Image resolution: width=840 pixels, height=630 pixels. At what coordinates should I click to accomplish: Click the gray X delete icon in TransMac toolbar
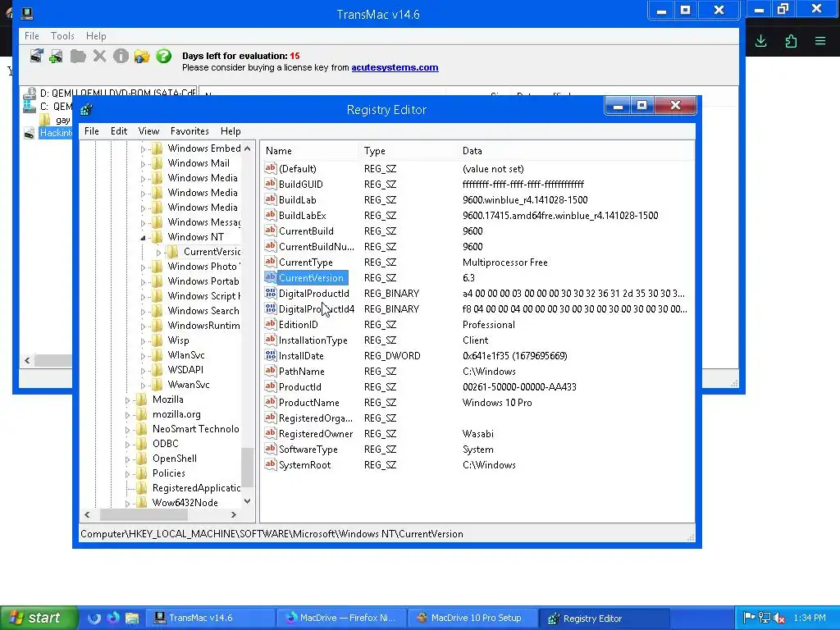pos(99,56)
